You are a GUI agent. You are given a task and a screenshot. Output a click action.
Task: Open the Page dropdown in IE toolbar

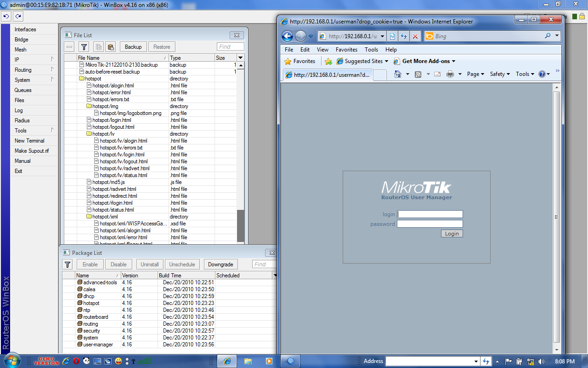click(475, 74)
